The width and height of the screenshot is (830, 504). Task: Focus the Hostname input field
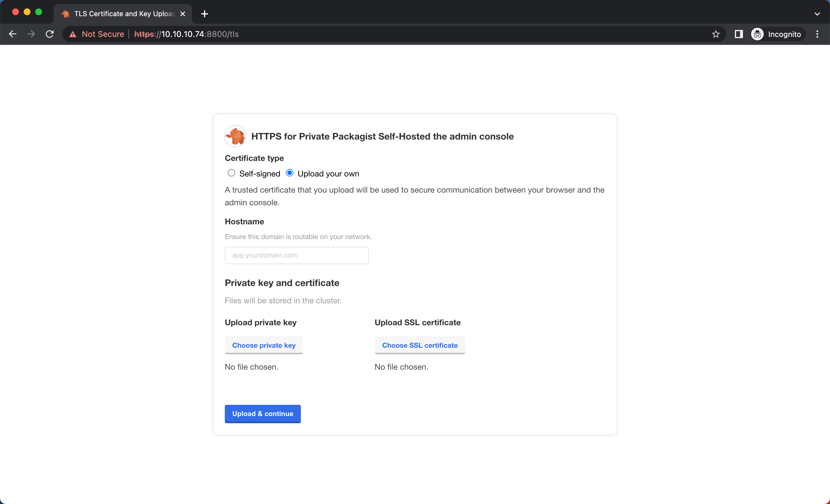point(297,255)
